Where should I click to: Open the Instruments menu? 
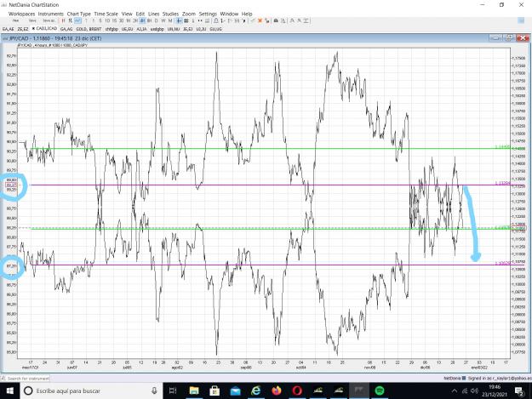click(x=51, y=14)
